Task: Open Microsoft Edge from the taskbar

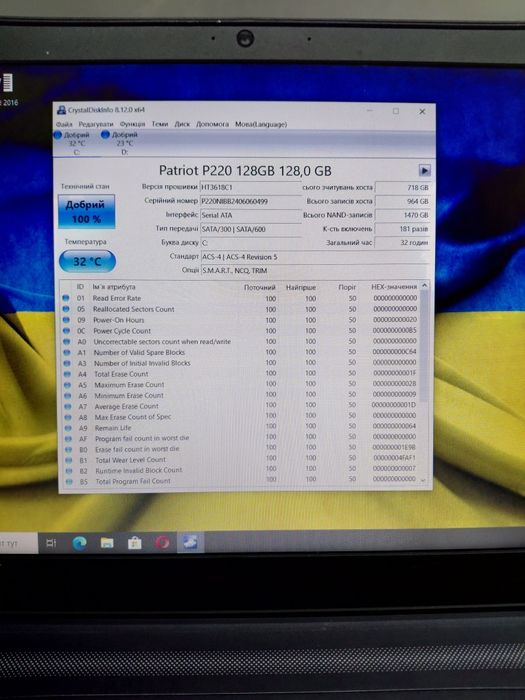Action: click(x=79, y=543)
